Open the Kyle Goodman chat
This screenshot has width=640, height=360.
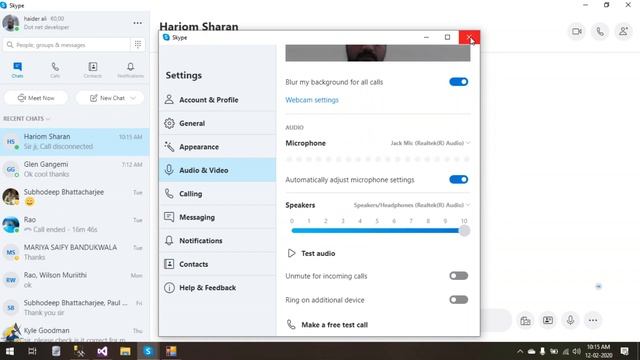point(75,333)
